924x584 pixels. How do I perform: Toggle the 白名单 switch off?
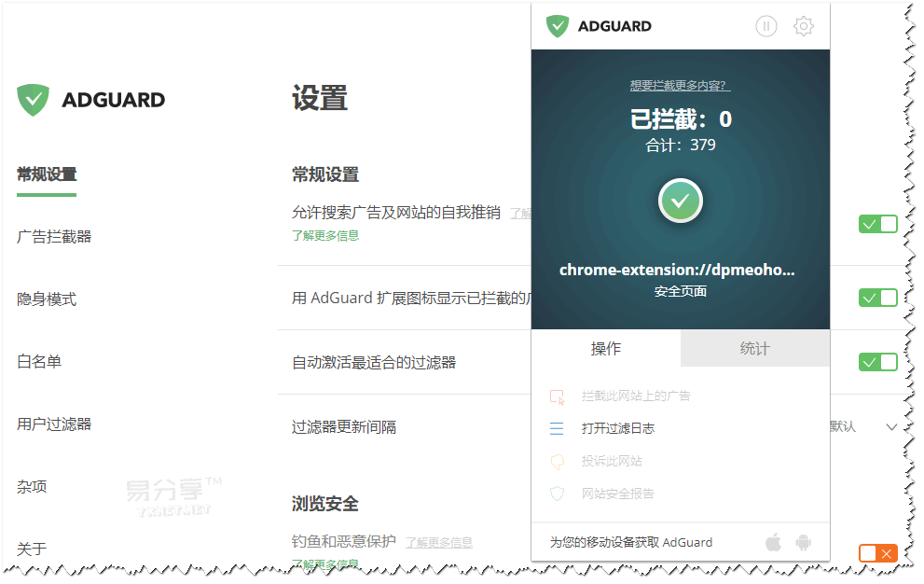point(876,364)
